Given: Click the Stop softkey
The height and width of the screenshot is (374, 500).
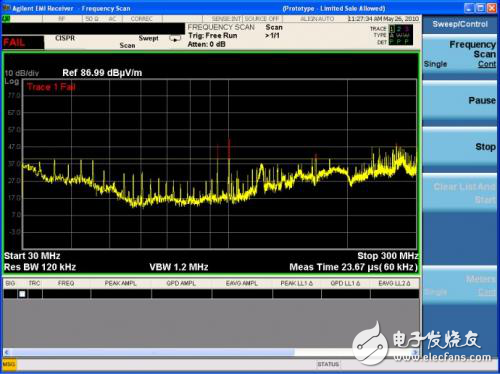Looking at the screenshot, I should click(460, 147).
